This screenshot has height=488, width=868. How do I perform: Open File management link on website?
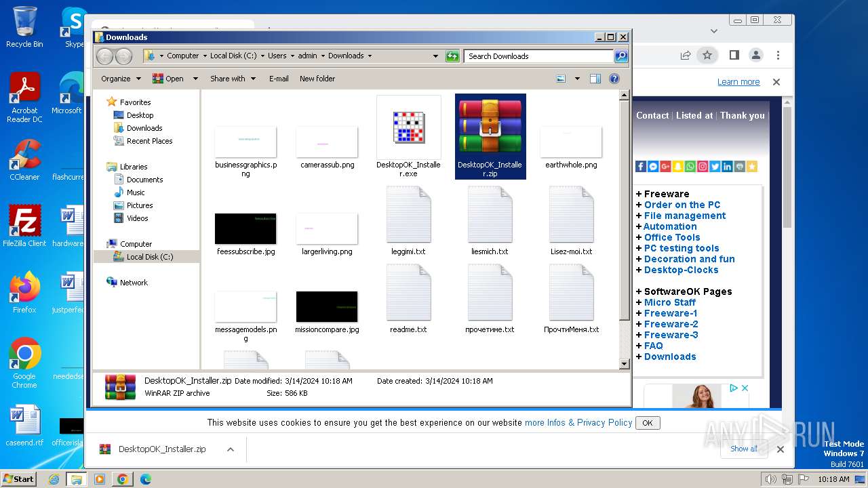click(685, 216)
